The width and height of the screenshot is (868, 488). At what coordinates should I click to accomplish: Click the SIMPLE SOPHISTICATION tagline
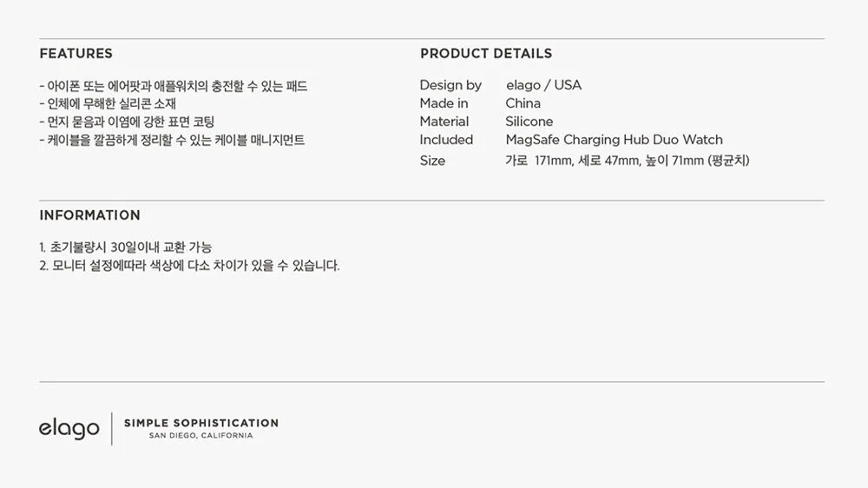201,423
